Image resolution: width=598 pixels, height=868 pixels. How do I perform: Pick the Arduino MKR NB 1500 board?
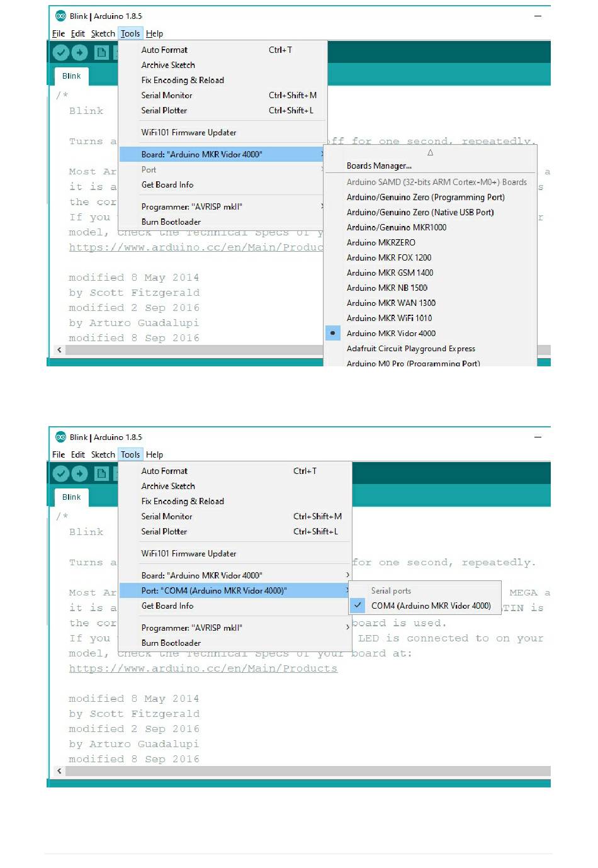(387, 288)
